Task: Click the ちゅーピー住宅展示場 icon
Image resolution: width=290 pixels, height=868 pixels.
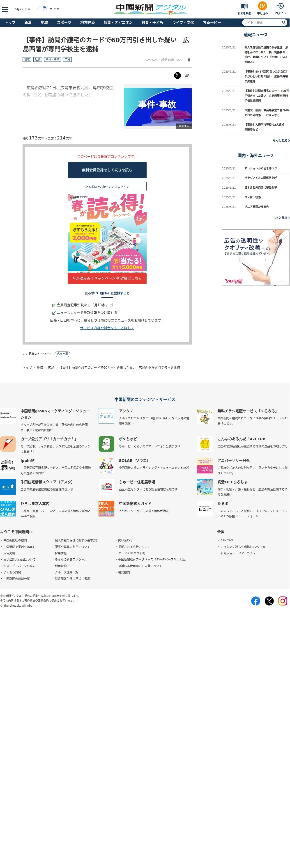Action: [x=106, y=487]
